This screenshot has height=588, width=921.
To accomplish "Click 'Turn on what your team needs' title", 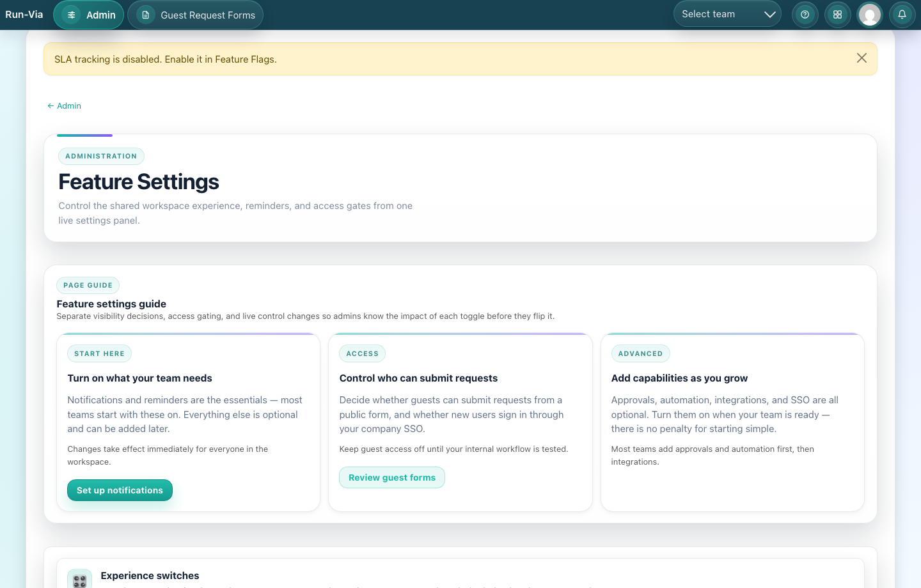I will click(139, 378).
